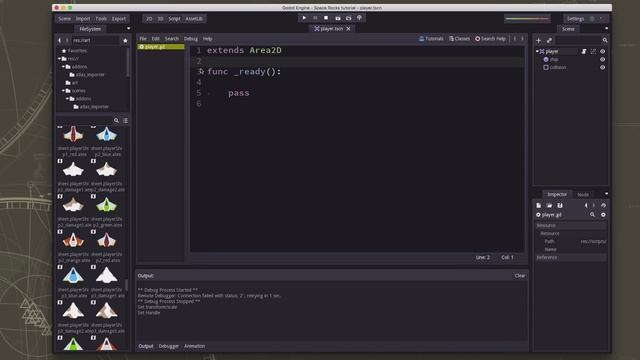
Task: Collapse the player node in scene tree
Action: pos(537,51)
